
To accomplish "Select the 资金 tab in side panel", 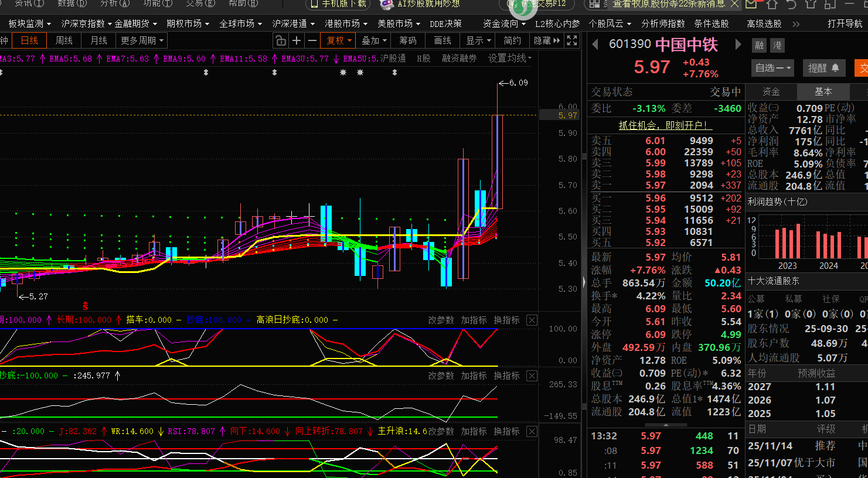I will (771, 91).
